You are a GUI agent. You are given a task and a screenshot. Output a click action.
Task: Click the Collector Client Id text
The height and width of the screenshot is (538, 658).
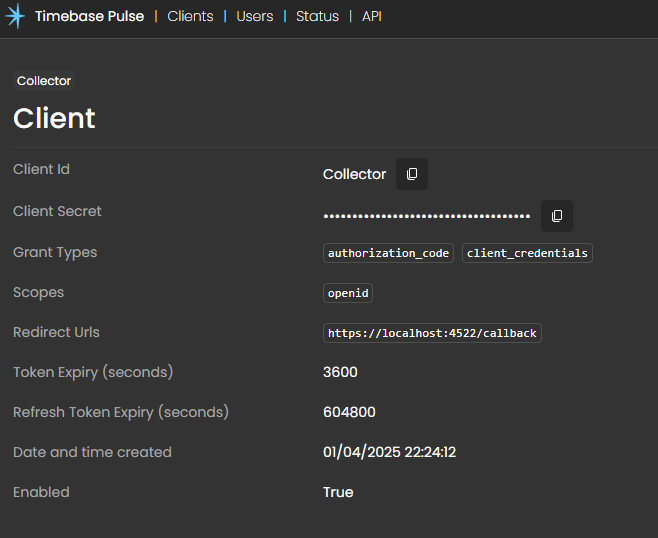click(354, 174)
